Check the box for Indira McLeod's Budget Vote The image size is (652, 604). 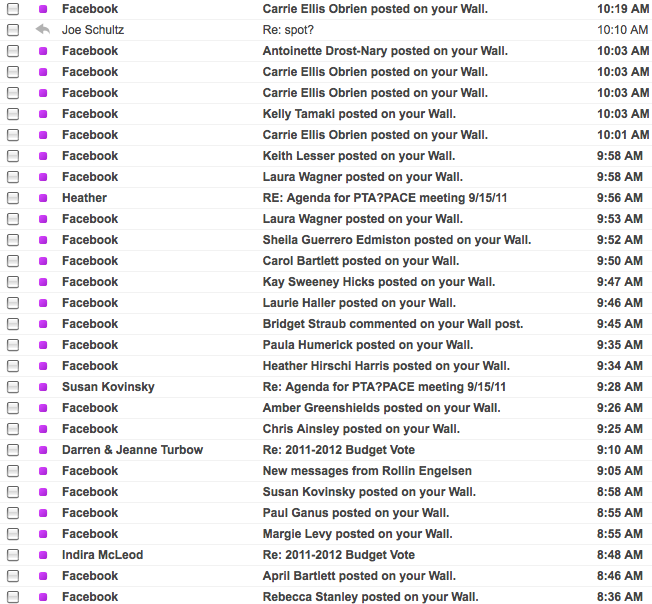13,555
